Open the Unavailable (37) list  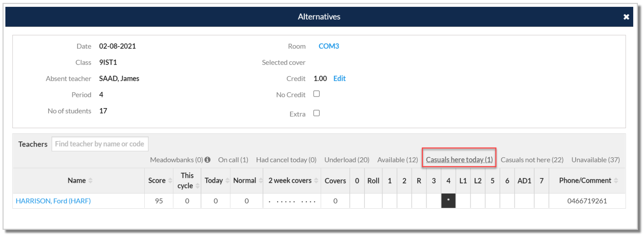tap(596, 160)
